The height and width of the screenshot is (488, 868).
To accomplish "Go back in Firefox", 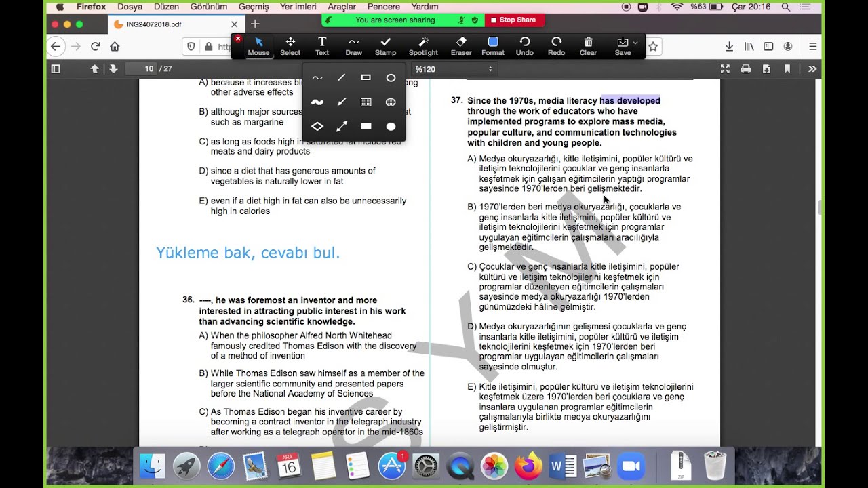I will 56,47.
